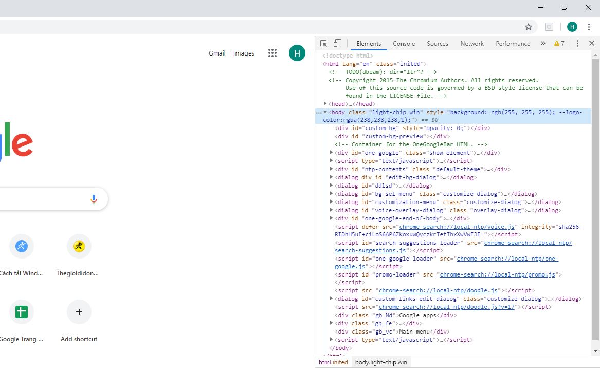Open the Chrome profile avatar in the toolbar
Viewport: 600px width, 368px height.
click(x=572, y=27)
